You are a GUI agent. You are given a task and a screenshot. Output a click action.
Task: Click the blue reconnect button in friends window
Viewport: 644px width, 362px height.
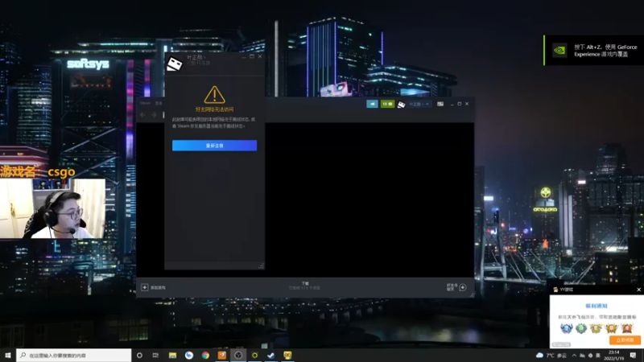pyautogui.click(x=214, y=146)
